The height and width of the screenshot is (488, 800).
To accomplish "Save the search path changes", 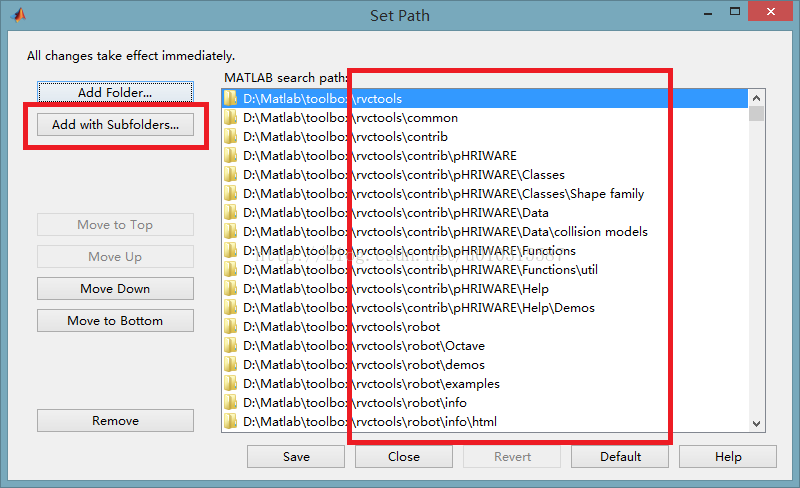I will [296, 456].
